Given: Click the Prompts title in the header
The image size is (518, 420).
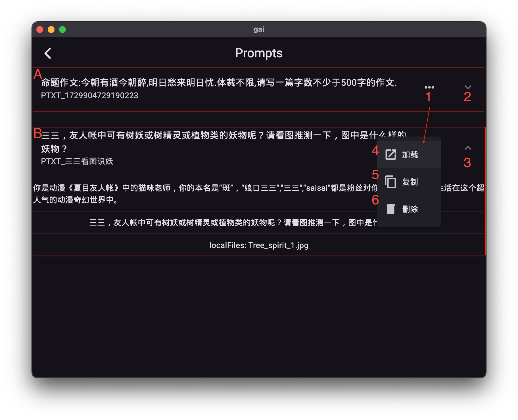Looking at the screenshot, I should (x=259, y=53).
